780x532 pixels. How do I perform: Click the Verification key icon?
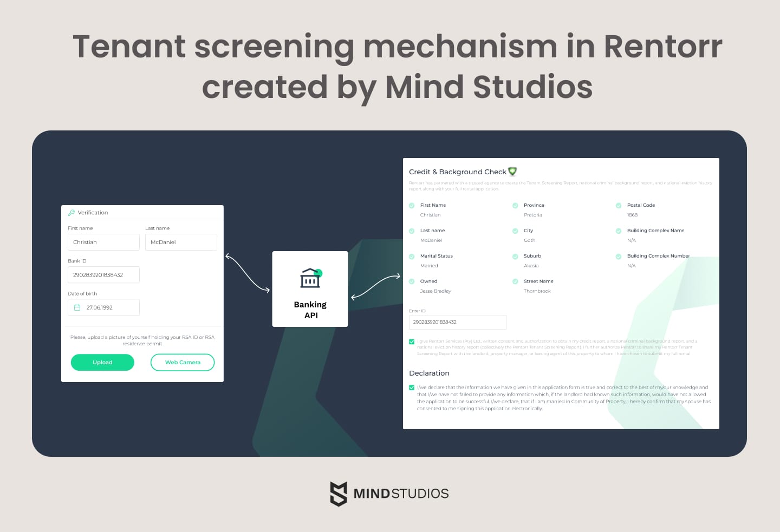[71, 213]
